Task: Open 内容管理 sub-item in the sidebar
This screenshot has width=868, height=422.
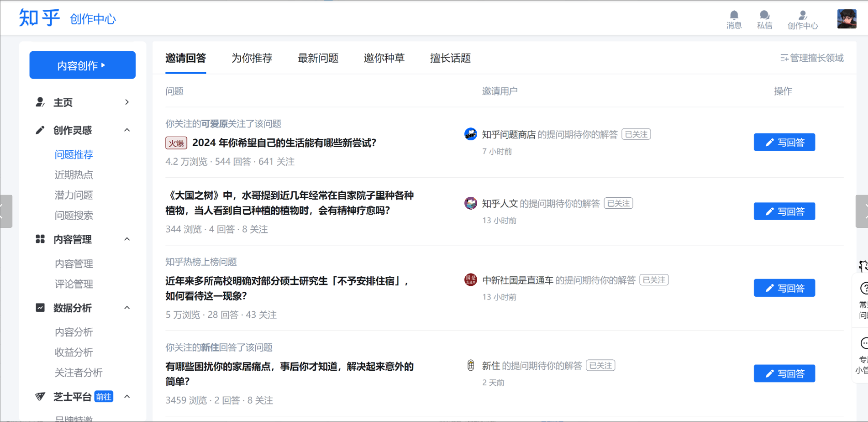Action: pos(74,264)
